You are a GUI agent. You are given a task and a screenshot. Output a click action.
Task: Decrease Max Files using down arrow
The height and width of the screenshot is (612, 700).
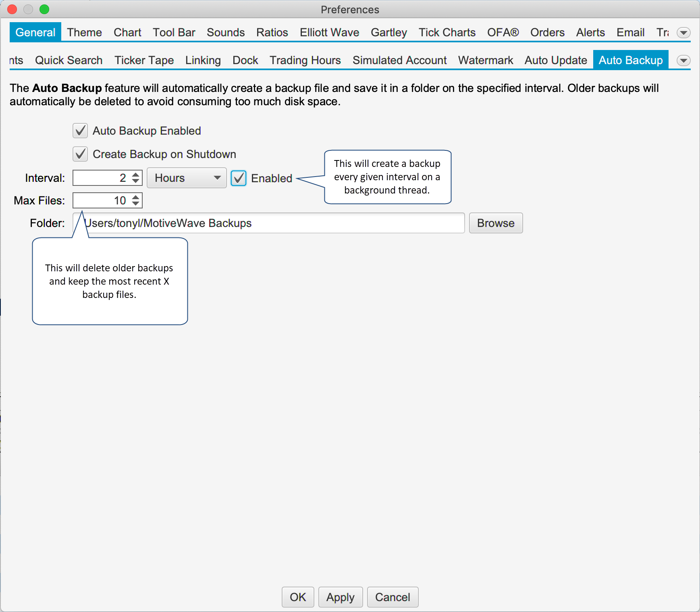tap(136, 204)
